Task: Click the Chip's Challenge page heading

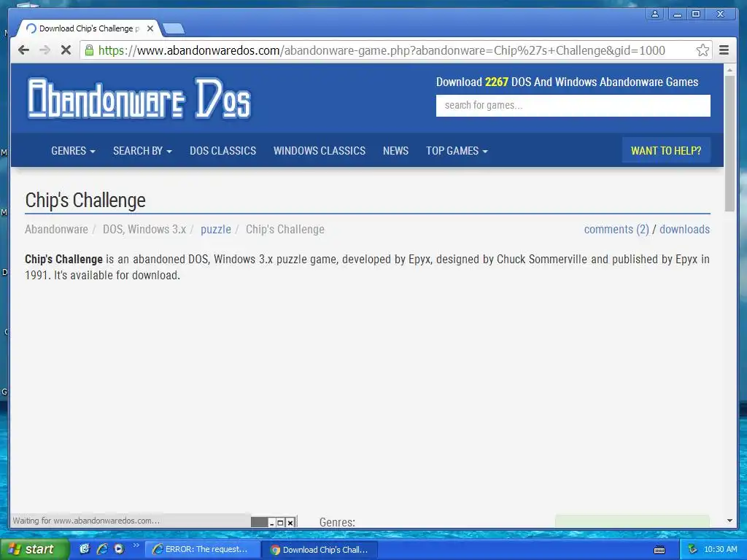Action: click(x=85, y=200)
